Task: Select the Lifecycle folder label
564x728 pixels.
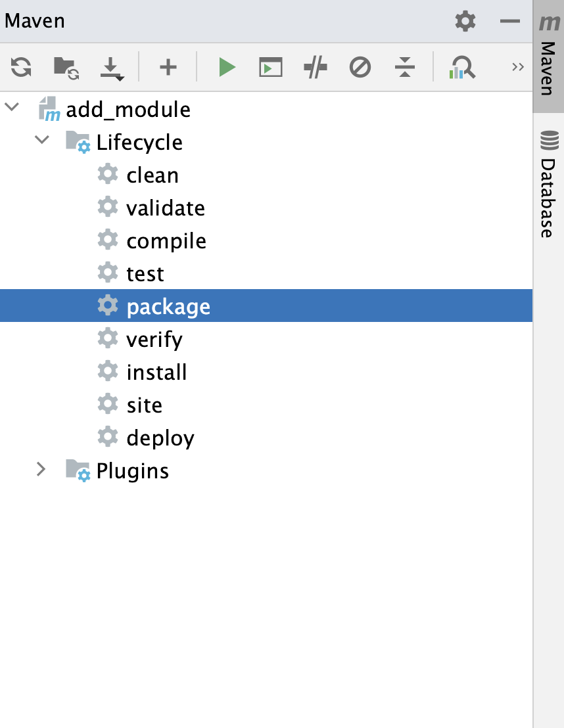Action: coord(139,143)
